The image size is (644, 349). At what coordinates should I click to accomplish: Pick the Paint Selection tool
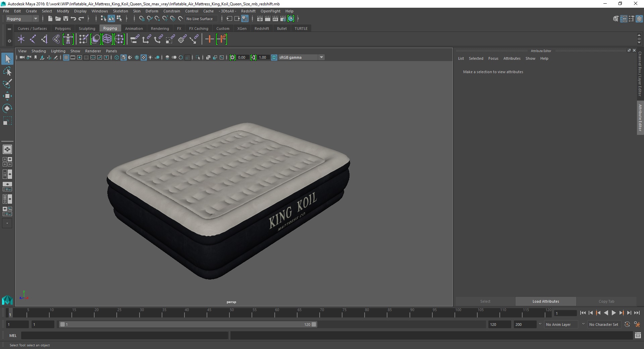pos(7,84)
